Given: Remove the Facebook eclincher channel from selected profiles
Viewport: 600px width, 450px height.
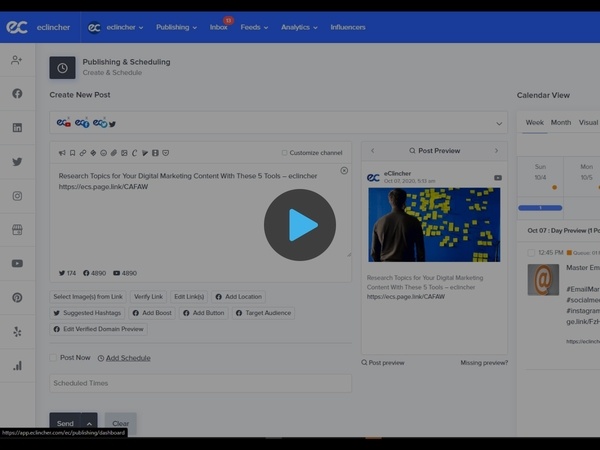Looking at the screenshot, I should point(86,118).
